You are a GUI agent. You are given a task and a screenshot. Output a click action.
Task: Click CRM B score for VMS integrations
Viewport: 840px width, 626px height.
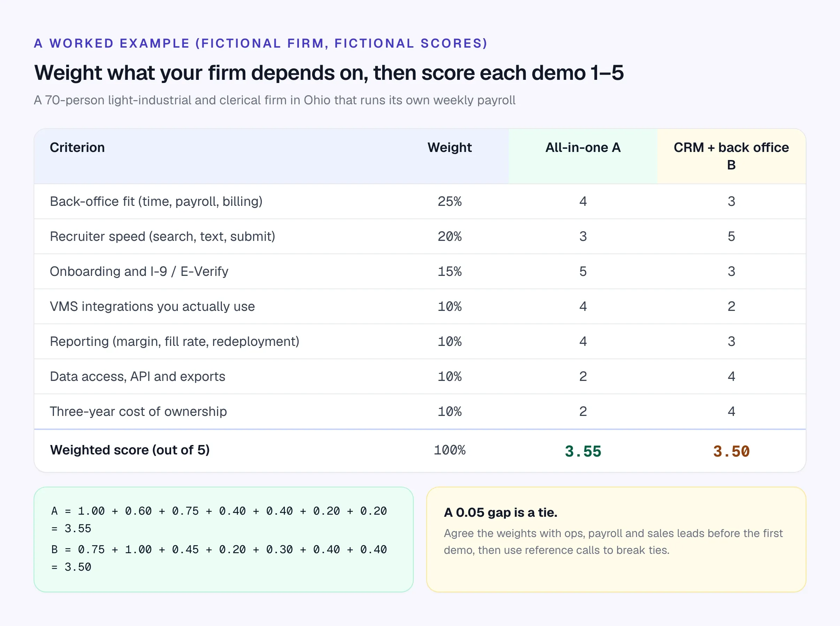point(731,306)
